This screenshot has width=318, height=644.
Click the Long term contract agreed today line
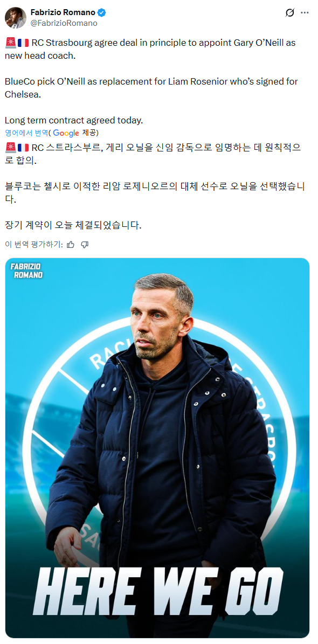tap(73, 120)
